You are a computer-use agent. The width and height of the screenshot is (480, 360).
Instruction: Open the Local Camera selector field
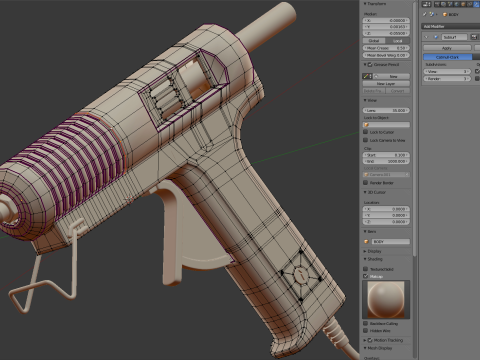[x=386, y=174]
